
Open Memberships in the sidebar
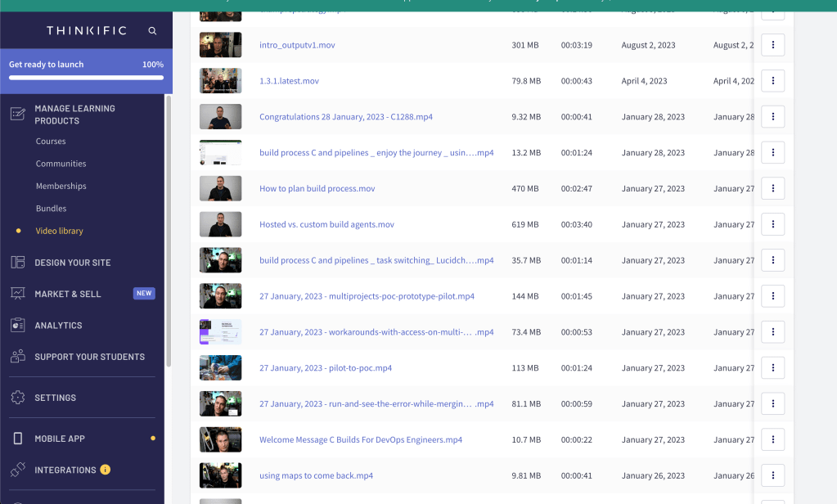point(61,186)
